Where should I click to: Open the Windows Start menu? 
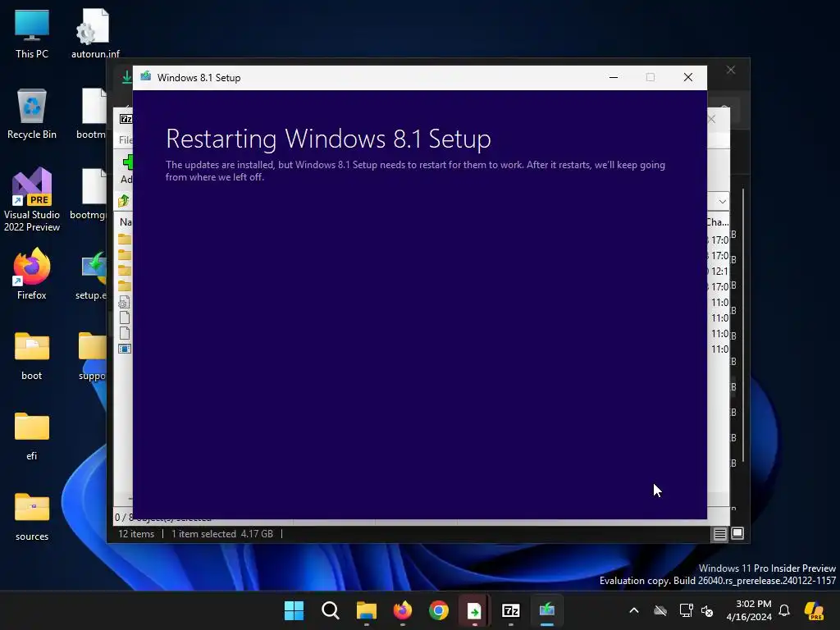click(x=294, y=610)
